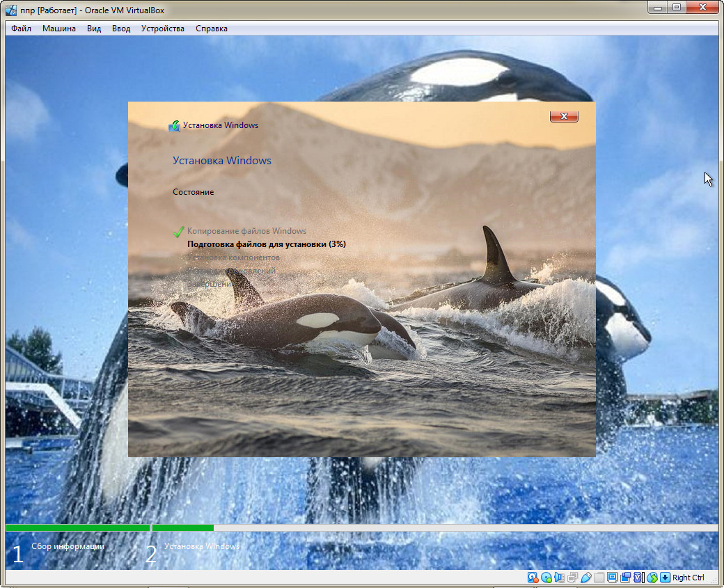Click the USB devices status icon
Image resolution: width=724 pixels, height=588 pixels.
[x=585, y=578]
